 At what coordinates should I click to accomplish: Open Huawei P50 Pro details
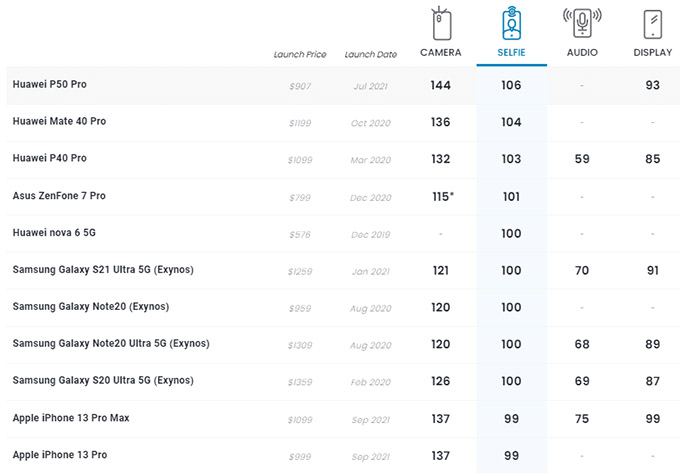click(49, 85)
